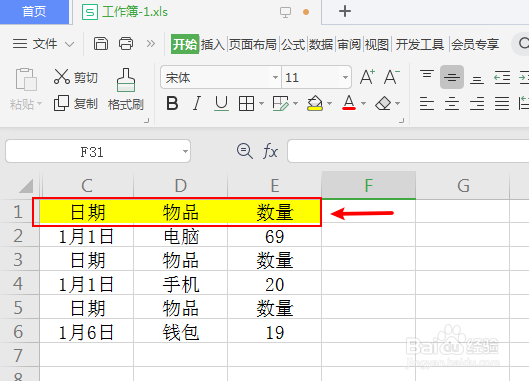This screenshot has width=529, height=381.
Task: Click the Cut scissors button
Action: pos(76,77)
